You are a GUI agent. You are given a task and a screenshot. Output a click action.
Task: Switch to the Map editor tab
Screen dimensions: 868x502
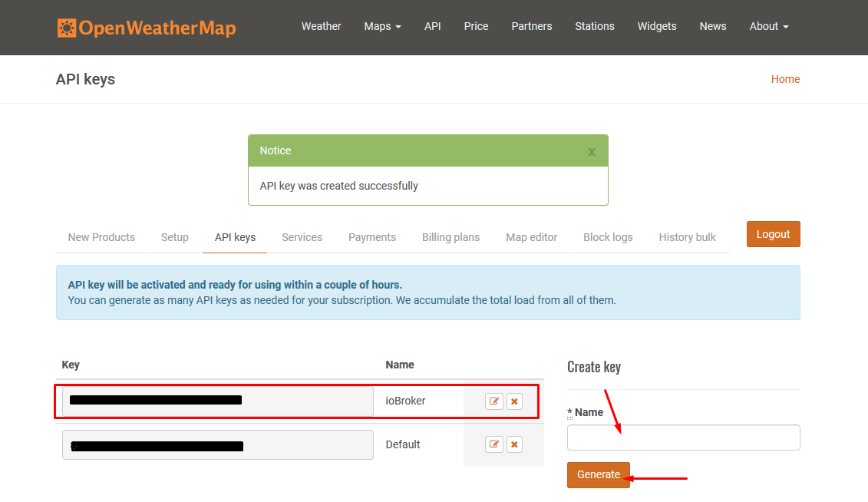(x=531, y=237)
